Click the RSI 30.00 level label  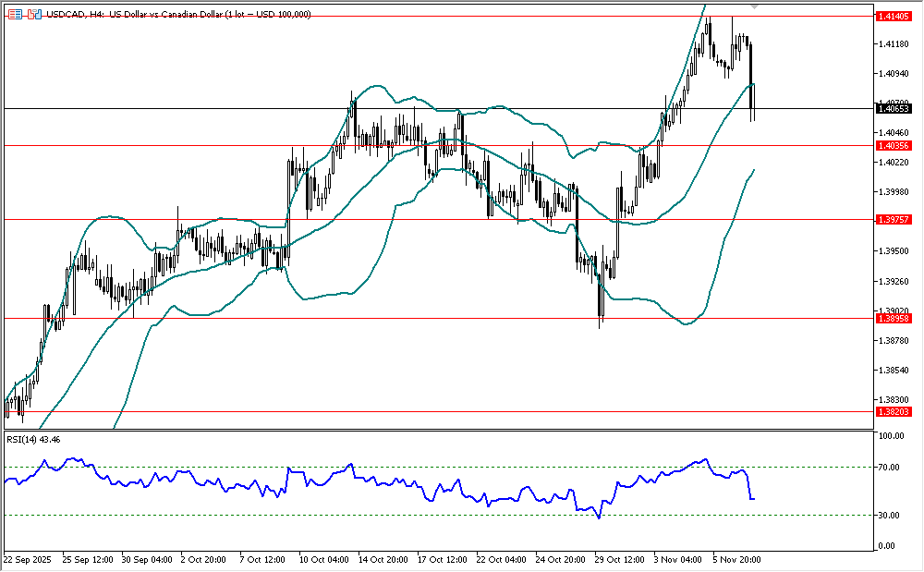point(891,515)
